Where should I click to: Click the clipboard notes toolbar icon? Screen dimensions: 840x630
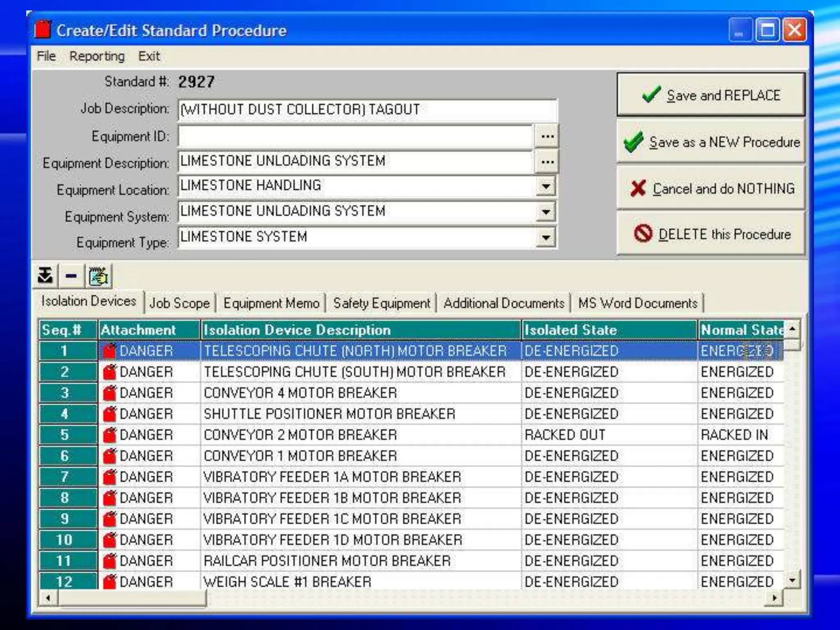point(98,276)
